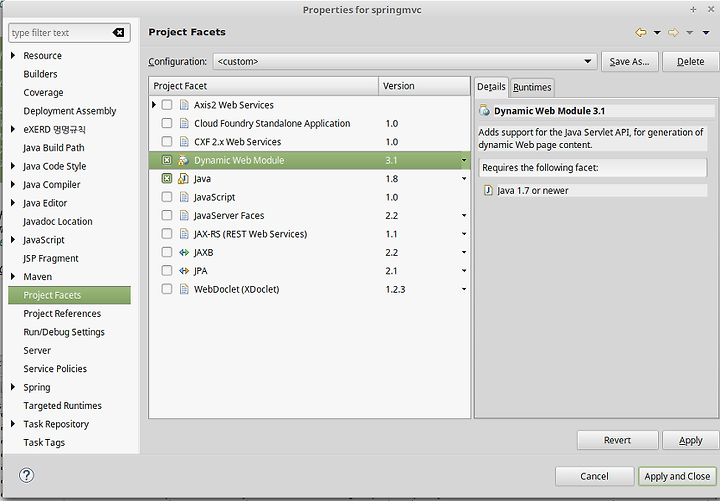The image size is (720, 501).
Task: Check the Cloud Foundry Standalone Application facet
Action: (167, 123)
